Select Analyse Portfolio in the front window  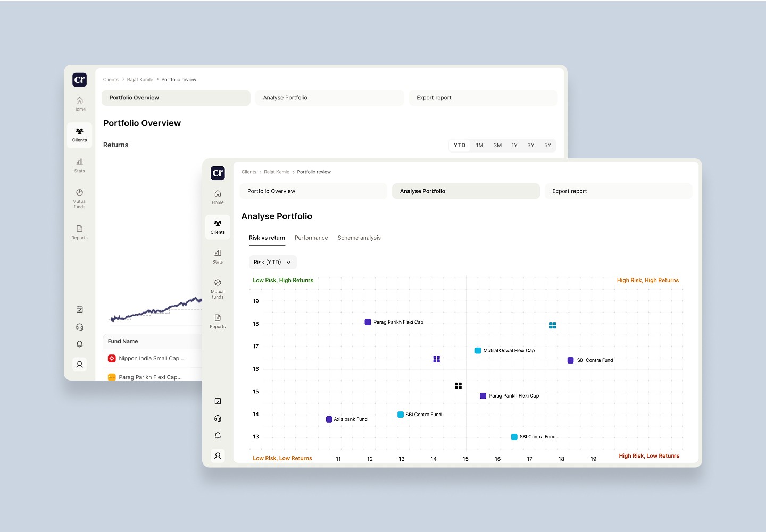click(x=466, y=191)
